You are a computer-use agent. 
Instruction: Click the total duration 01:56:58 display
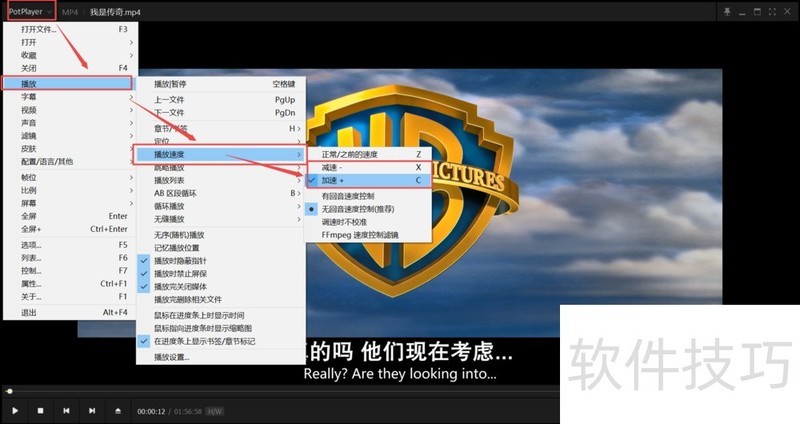[188, 411]
